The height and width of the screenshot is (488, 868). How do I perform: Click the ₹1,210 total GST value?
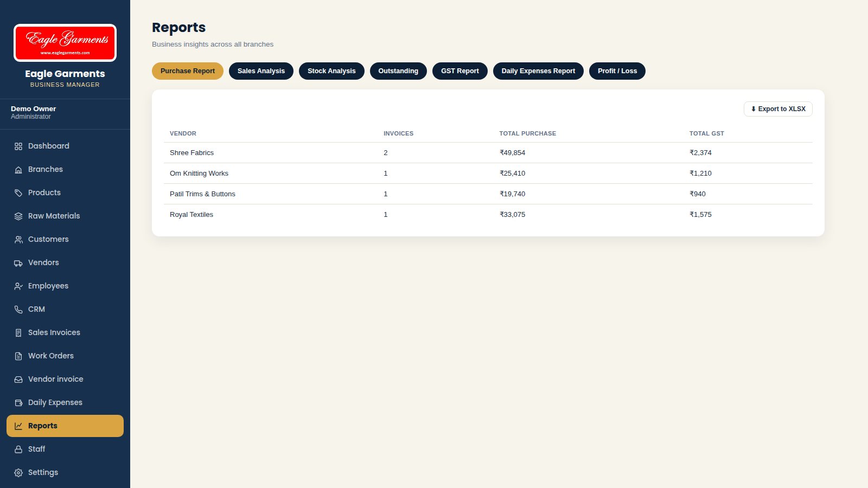[700, 174]
